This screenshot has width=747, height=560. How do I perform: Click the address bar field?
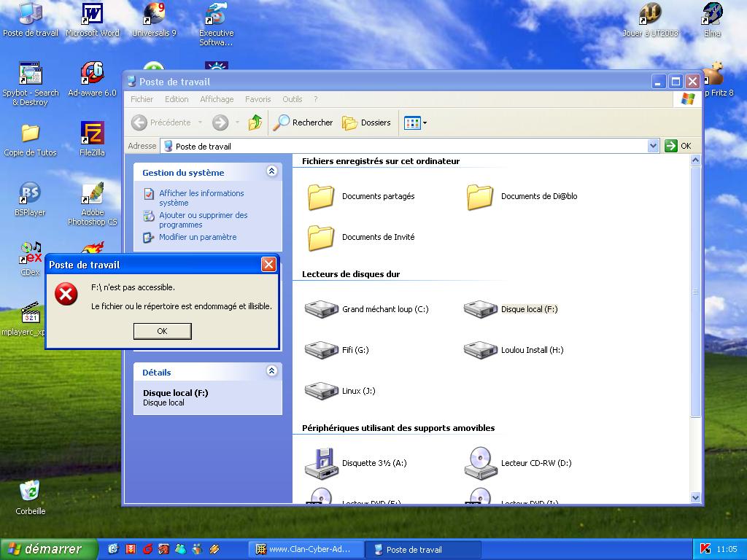pyautogui.click(x=405, y=146)
